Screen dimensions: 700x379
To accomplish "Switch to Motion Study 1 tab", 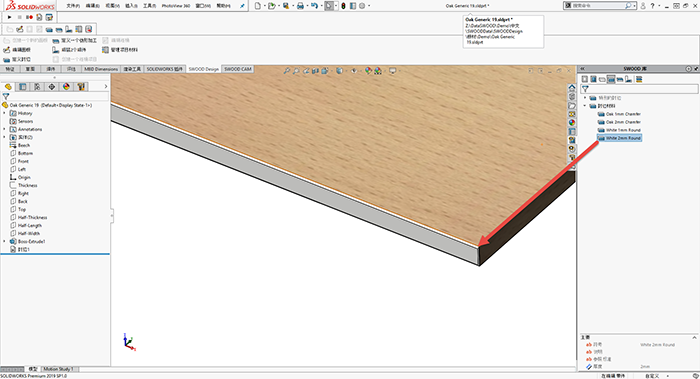I will (58, 369).
